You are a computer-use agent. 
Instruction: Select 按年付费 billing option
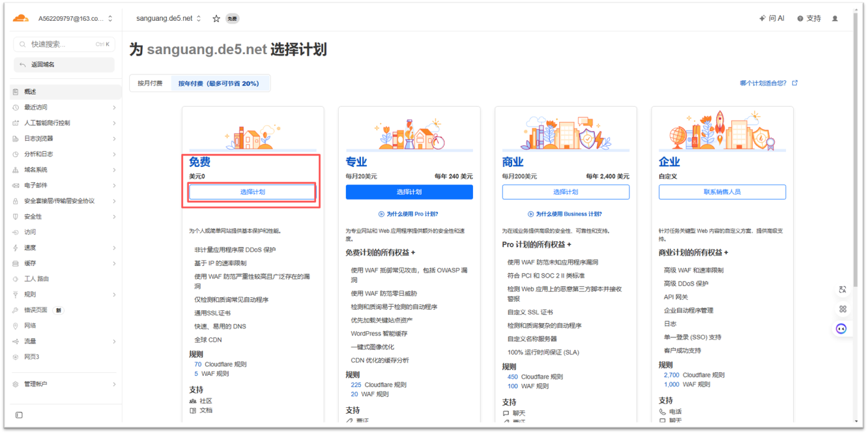tap(218, 83)
